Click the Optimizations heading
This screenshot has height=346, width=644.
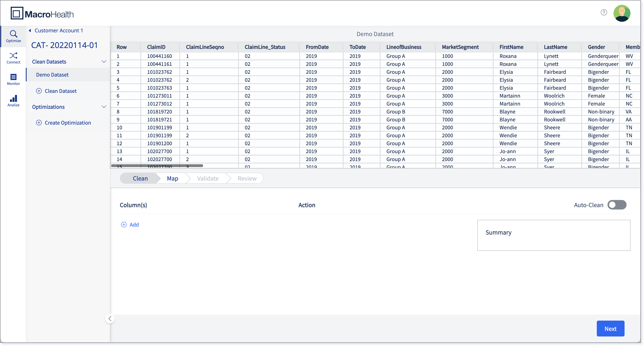point(48,107)
